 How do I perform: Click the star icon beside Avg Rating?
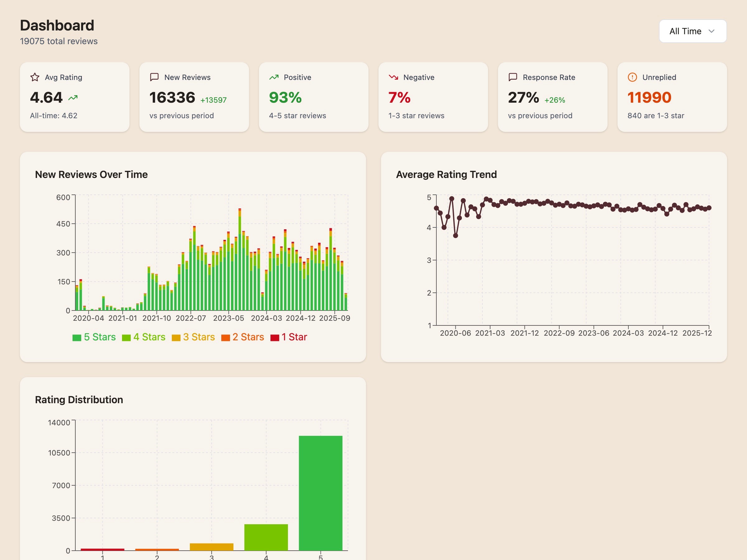click(35, 77)
